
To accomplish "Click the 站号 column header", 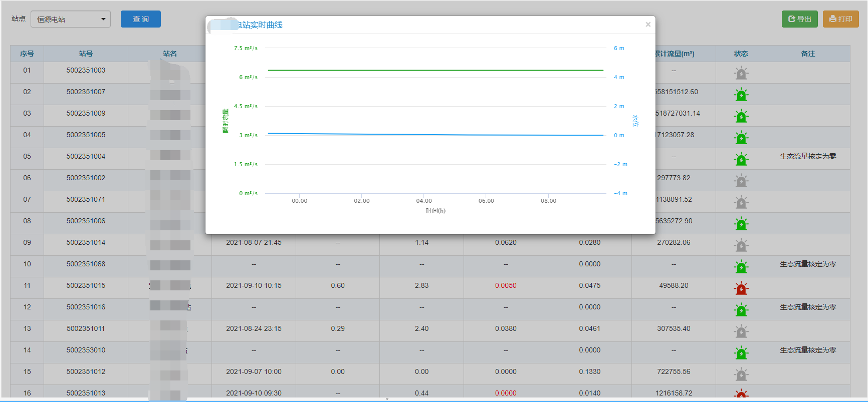I will [x=86, y=54].
